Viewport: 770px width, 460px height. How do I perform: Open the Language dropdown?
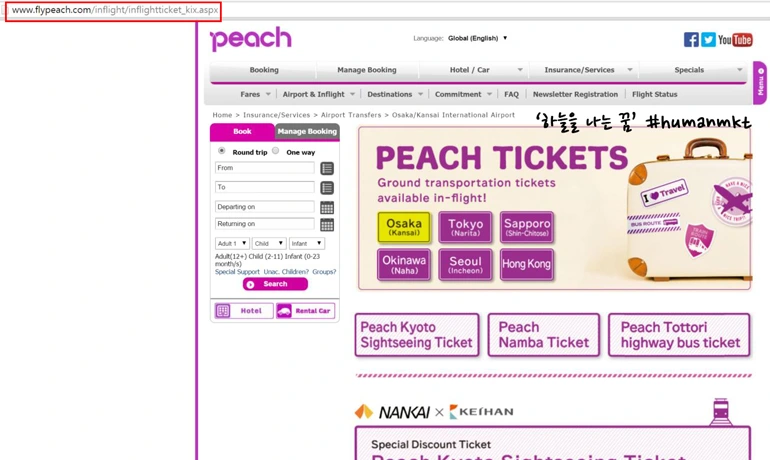pyautogui.click(x=477, y=38)
